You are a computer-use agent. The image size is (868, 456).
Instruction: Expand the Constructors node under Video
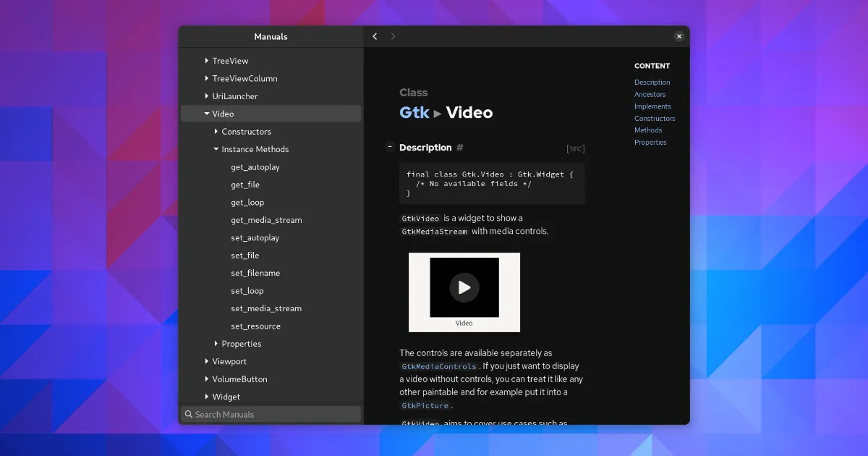[x=216, y=132]
